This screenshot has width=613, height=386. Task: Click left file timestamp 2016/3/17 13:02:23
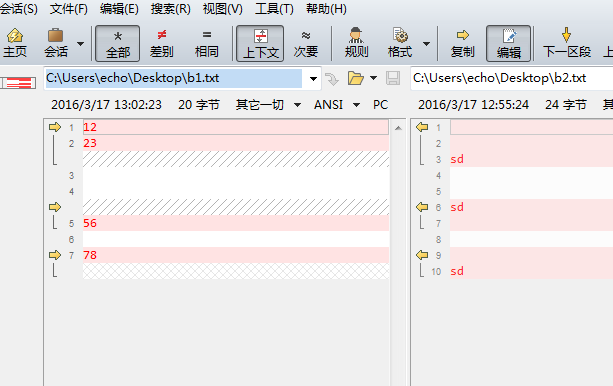click(106, 105)
